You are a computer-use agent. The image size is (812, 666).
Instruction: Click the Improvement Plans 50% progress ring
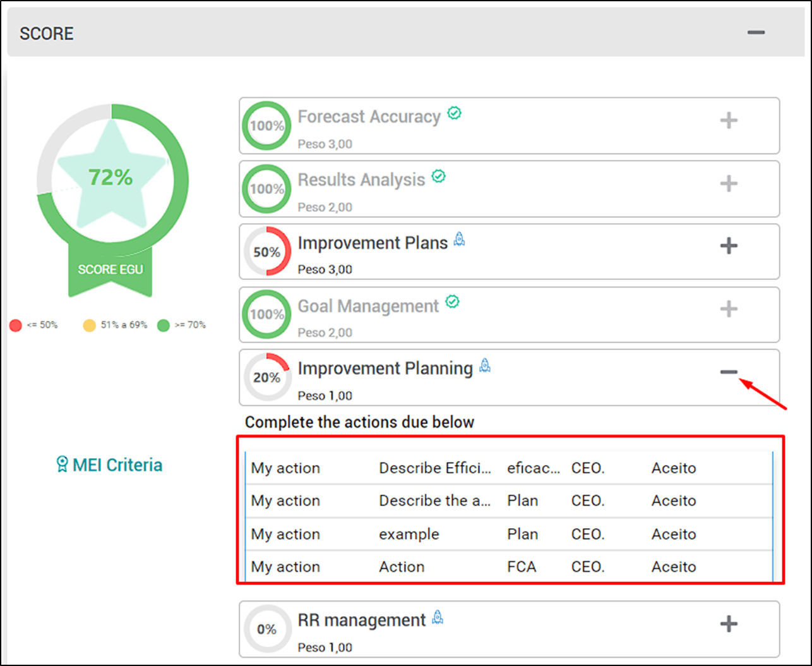266,251
